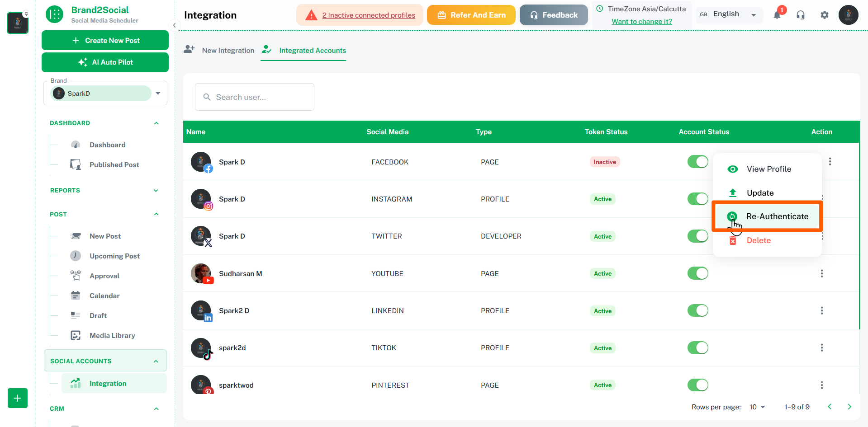Open the user profile avatar in header
Screen dimensions: 868x427
click(x=849, y=15)
